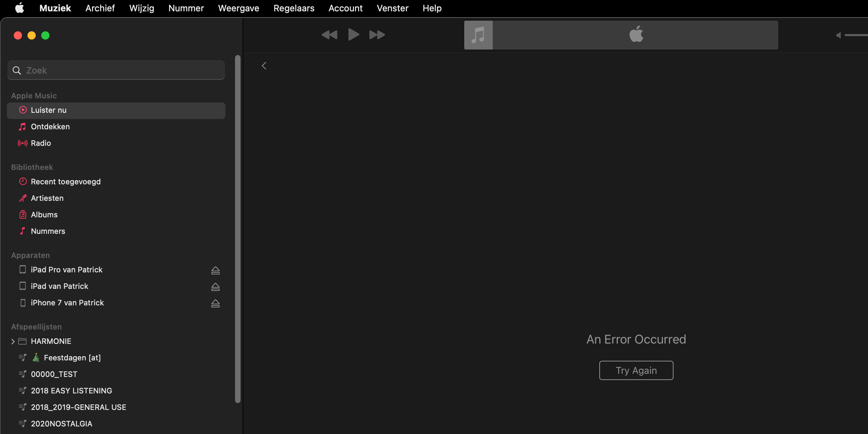Click the sidebar vertical scrollbar
The image size is (868, 434).
point(237,228)
